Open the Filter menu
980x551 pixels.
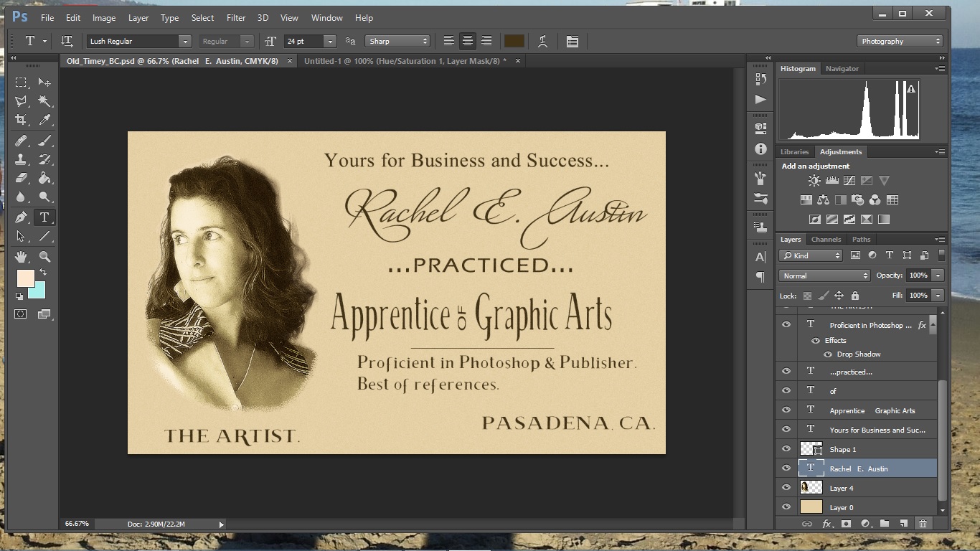coord(235,17)
